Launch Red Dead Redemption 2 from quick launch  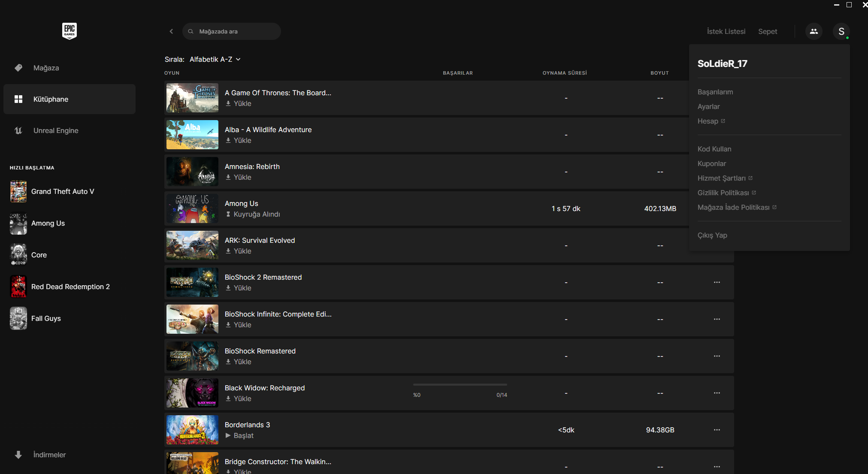[60, 287]
